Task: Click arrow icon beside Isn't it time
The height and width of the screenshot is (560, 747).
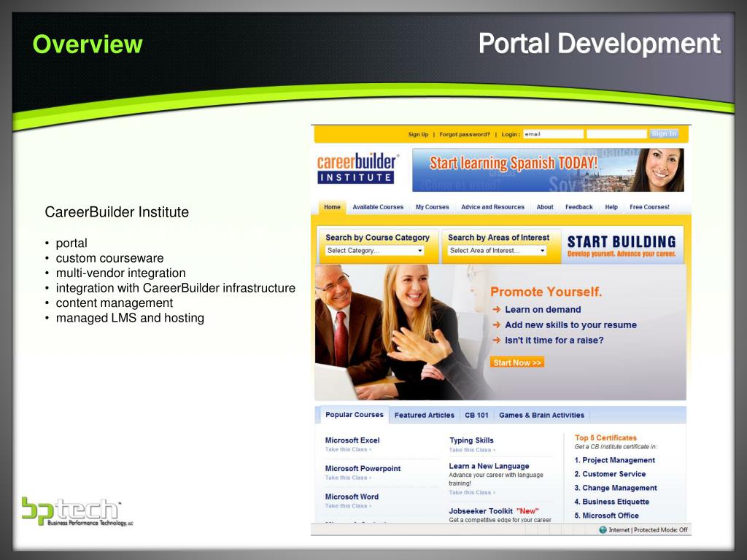Action: [496, 340]
